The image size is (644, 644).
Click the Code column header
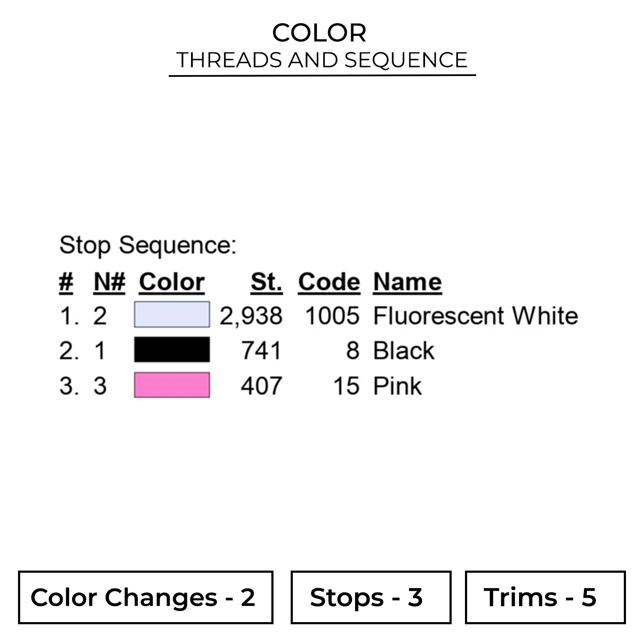(329, 282)
